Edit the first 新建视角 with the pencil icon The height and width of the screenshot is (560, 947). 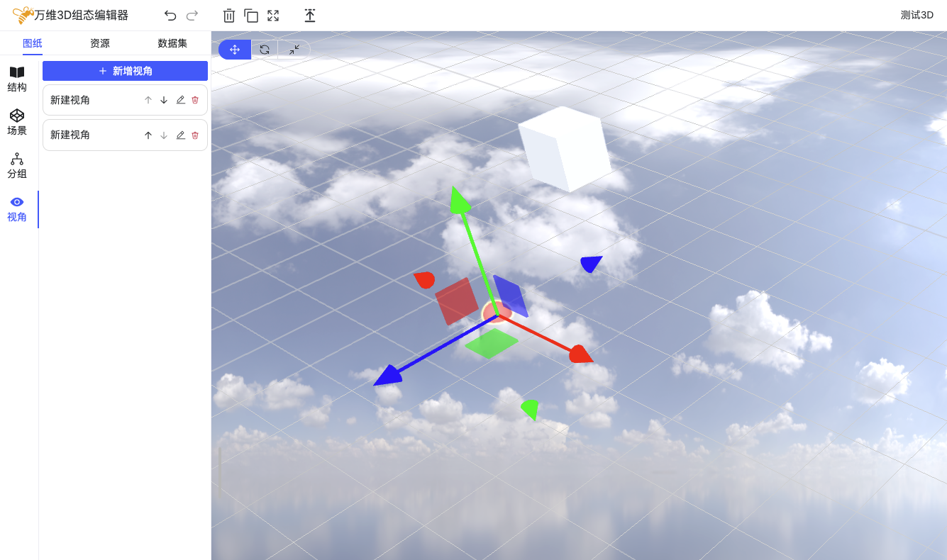coord(180,100)
